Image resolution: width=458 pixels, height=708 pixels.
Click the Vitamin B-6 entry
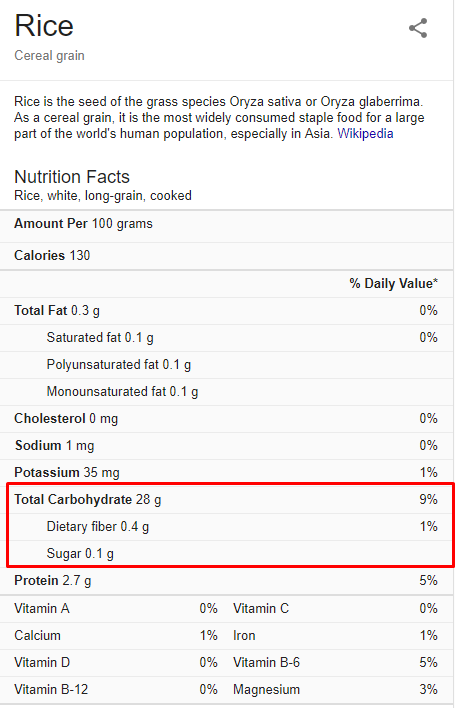click(x=335, y=663)
